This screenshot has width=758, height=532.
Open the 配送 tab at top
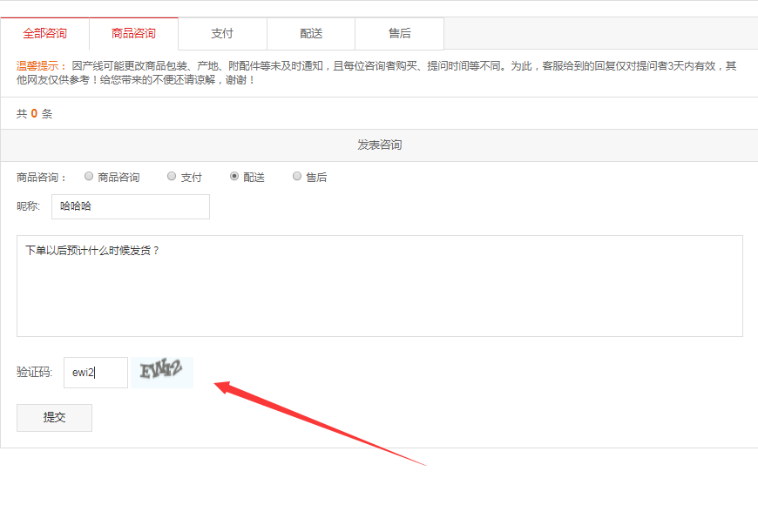[311, 34]
